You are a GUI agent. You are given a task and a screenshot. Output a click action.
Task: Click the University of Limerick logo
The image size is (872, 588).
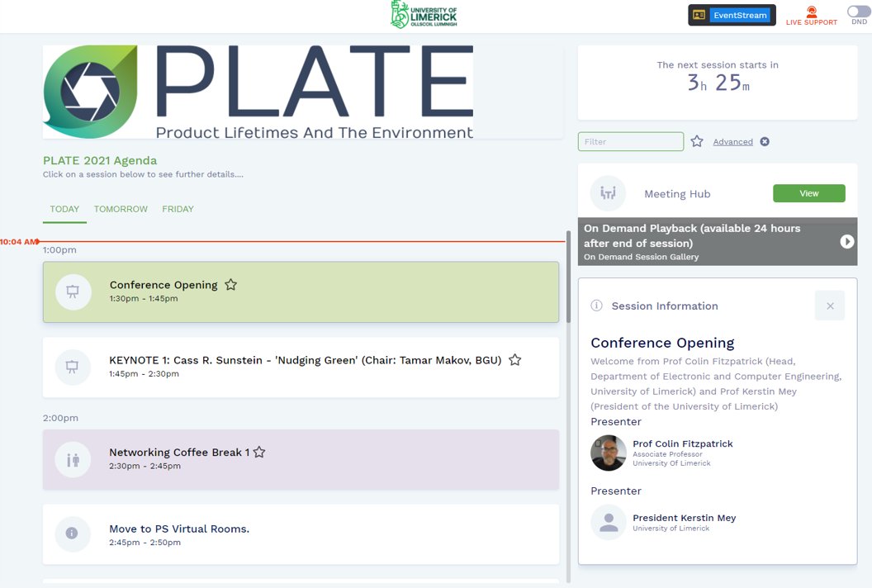pos(424,15)
